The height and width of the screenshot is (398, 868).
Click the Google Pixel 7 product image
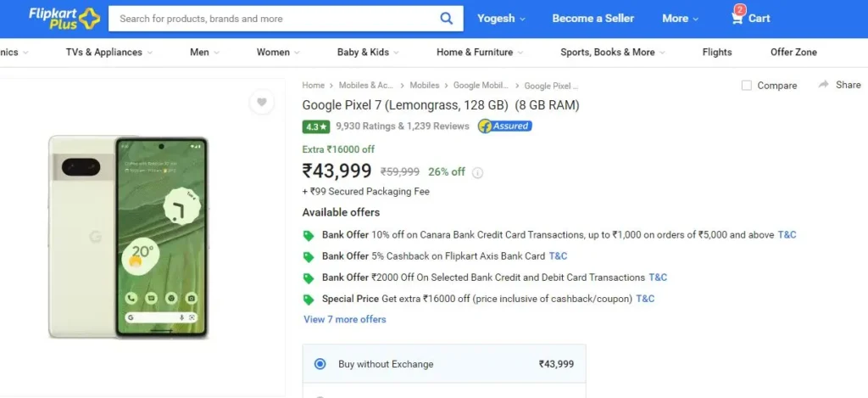point(129,237)
